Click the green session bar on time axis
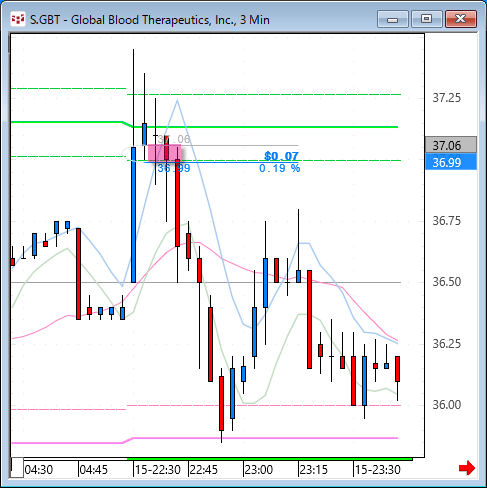This screenshot has width=487, height=488. pyautogui.click(x=269, y=459)
